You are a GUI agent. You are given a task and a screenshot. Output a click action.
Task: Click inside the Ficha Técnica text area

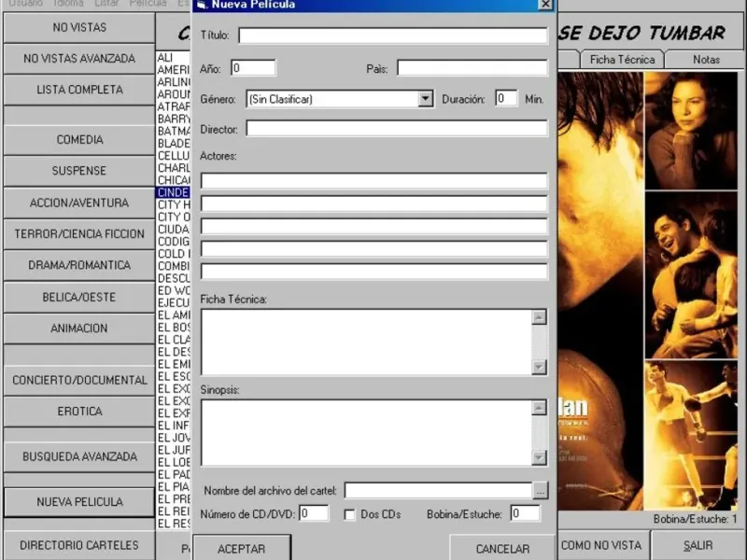click(366, 342)
